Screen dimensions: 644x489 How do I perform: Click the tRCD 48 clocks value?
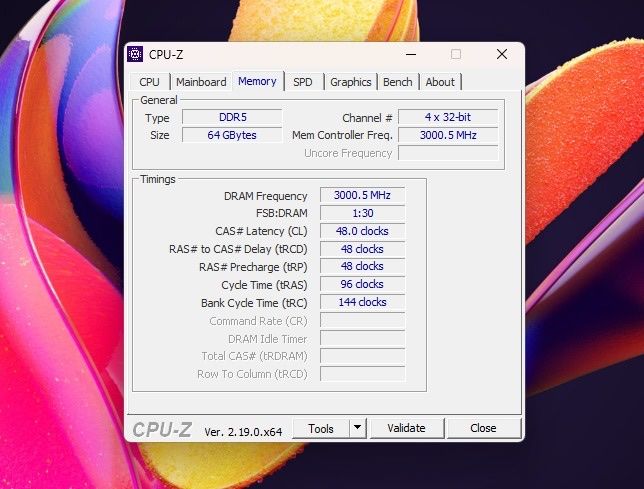(x=362, y=249)
